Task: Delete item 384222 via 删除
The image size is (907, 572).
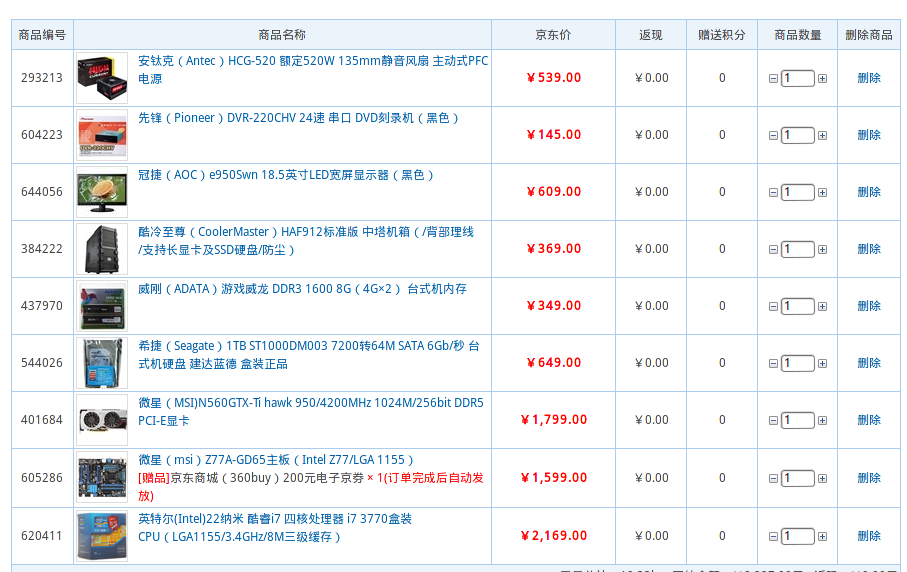Action: click(x=869, y=249)
